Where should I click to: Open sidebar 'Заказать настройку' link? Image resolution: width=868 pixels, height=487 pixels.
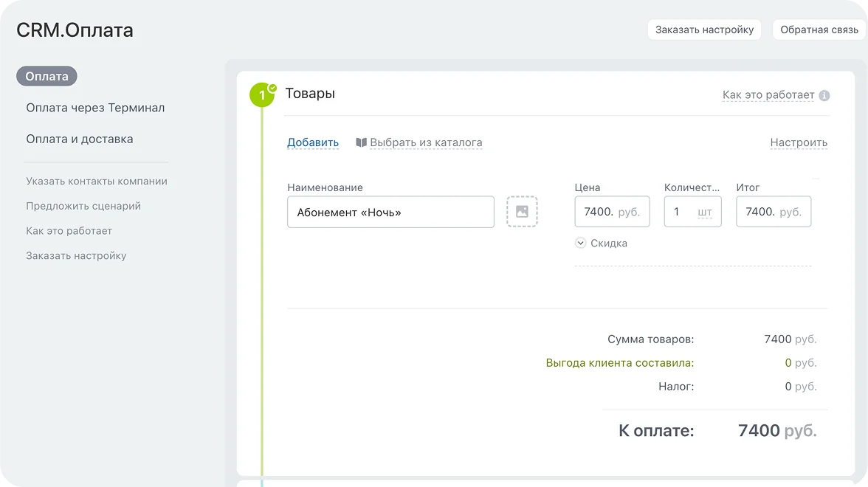[77, 255]
